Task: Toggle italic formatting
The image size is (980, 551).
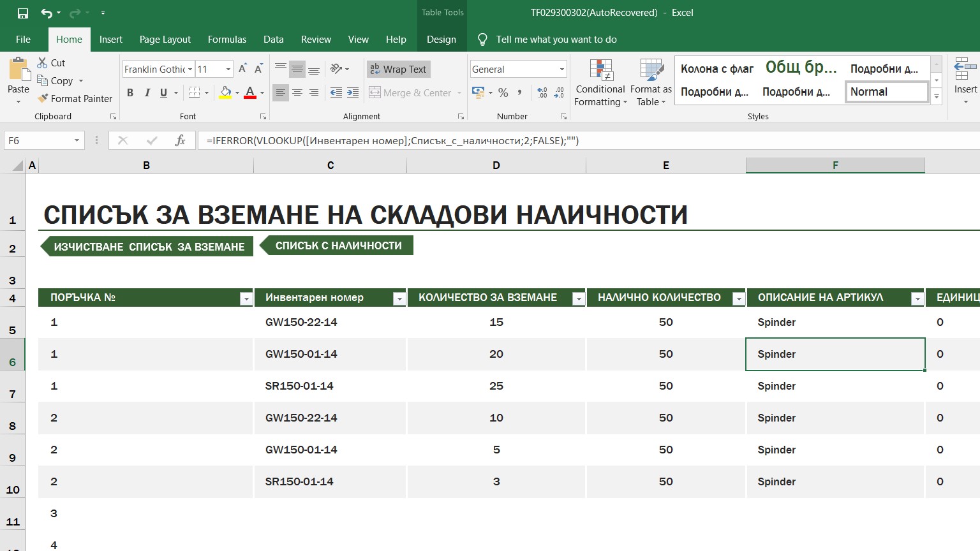Action: (x=147, y=92)
